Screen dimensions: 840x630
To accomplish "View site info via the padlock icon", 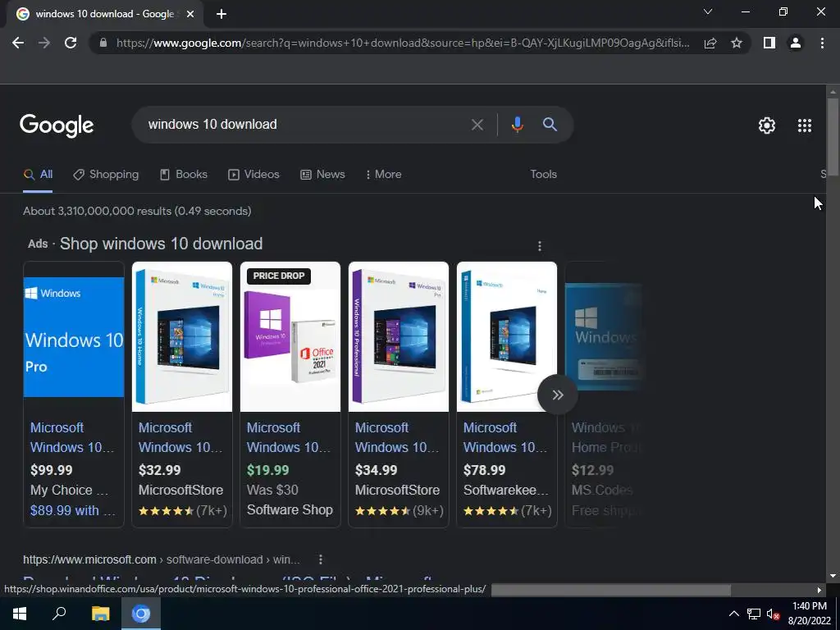I will (x=103, y=43).
